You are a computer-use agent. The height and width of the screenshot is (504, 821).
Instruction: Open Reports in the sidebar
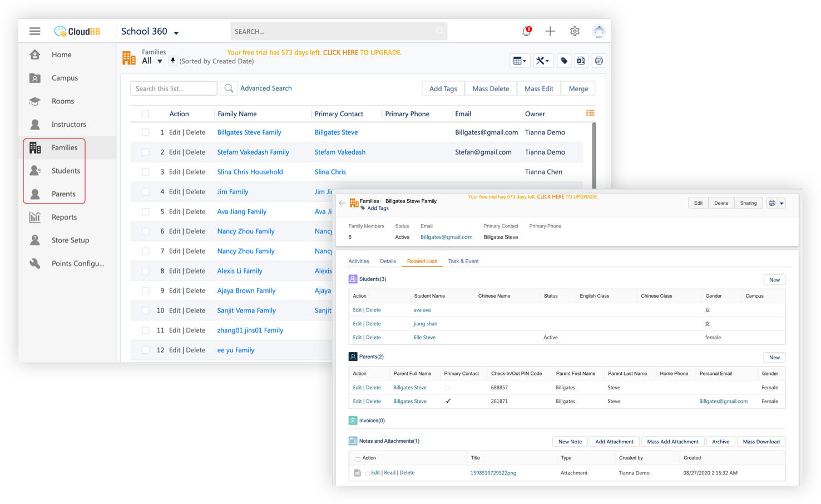[x=64, y=217]
